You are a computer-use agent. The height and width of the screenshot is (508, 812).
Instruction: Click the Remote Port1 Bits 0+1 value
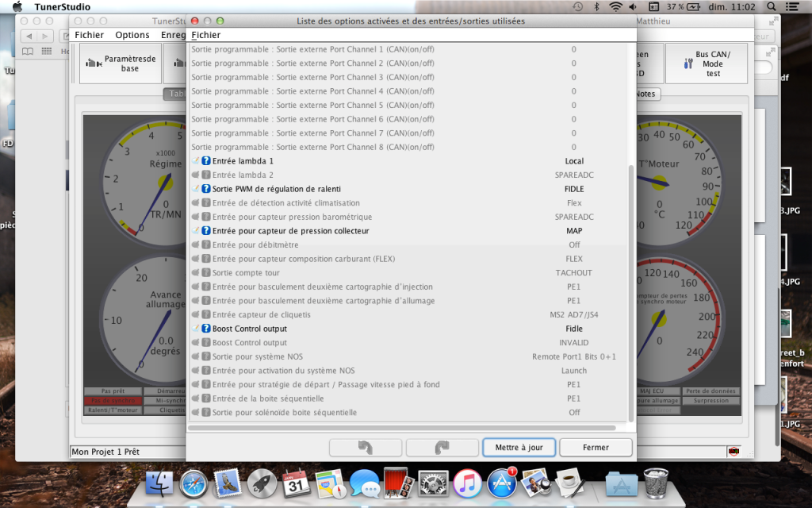[x=574, y=356]
